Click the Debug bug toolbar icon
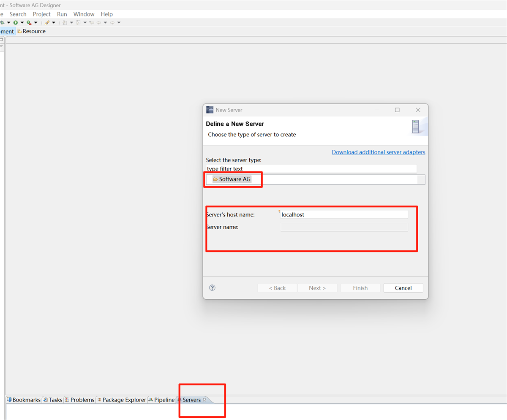This screenshot has width=507, height=420. click(x=2, y=22)
